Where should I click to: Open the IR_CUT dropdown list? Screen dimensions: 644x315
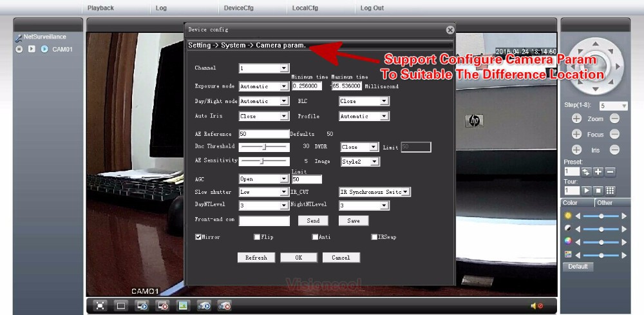tap(375, 192)
